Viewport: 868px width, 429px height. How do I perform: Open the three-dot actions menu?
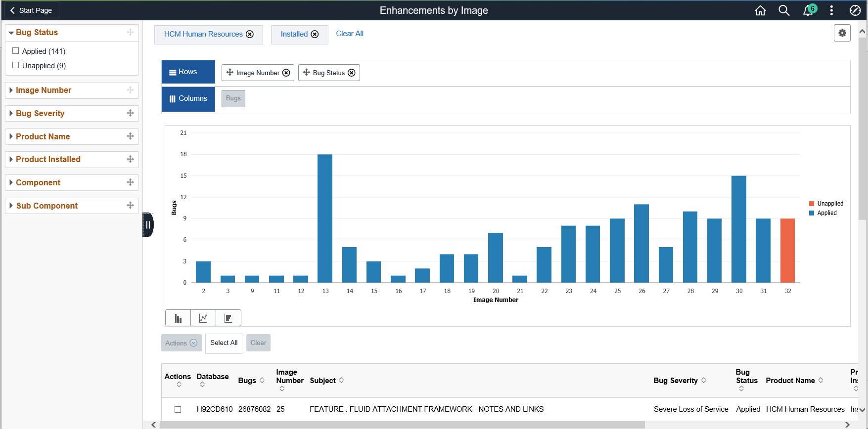coord(831,10)
